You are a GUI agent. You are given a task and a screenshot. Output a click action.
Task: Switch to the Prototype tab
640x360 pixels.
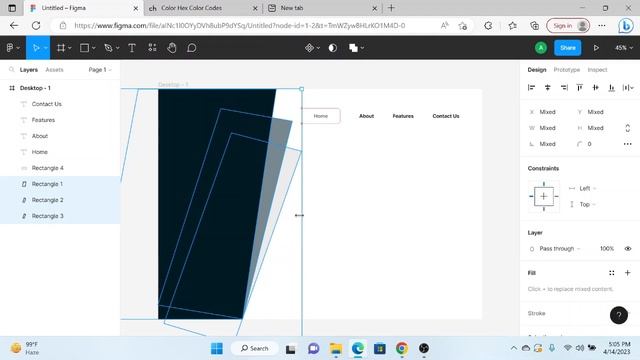click(567, 70)
